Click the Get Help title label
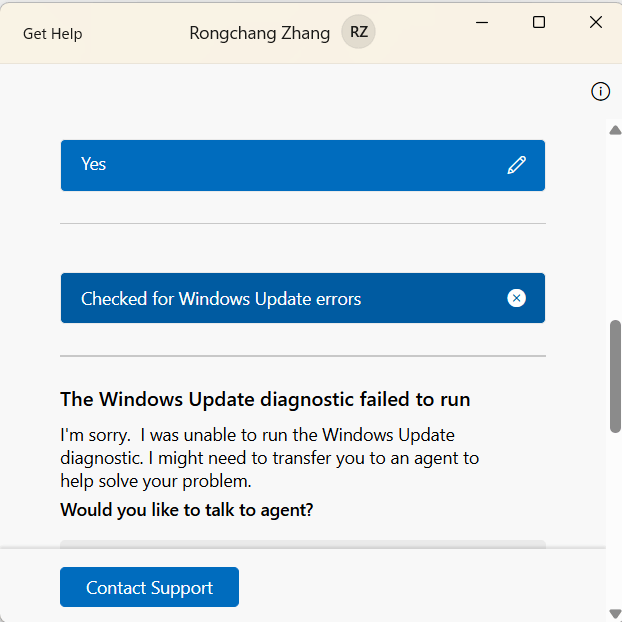 53,34
